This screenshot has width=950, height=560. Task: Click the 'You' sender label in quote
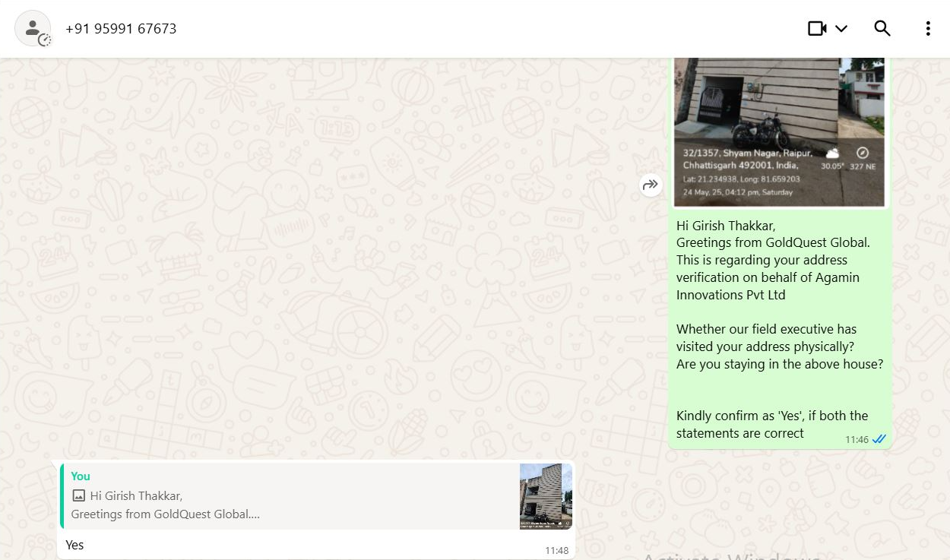tap(81, 476)
